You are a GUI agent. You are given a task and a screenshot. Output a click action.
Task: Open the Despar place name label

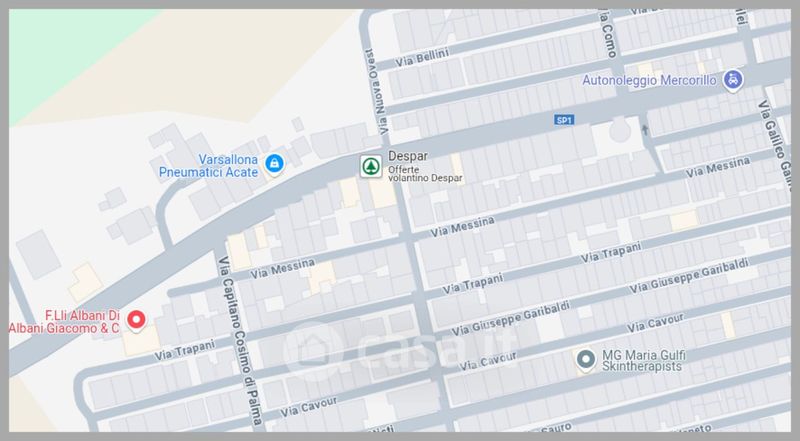coord(408,156)
